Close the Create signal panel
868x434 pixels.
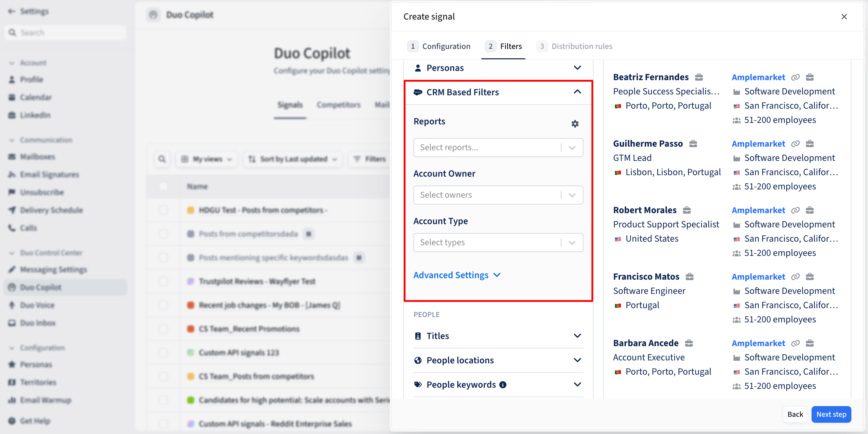click(x=844, y=17)
